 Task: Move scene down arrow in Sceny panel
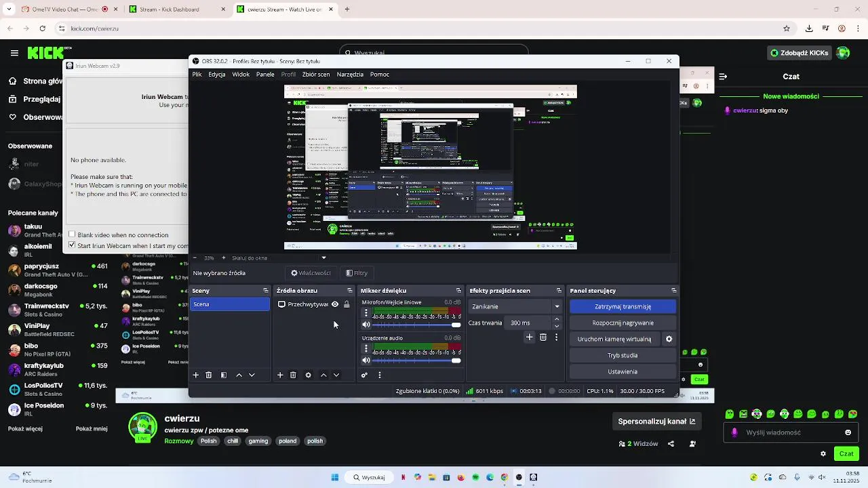click(252, 375)
